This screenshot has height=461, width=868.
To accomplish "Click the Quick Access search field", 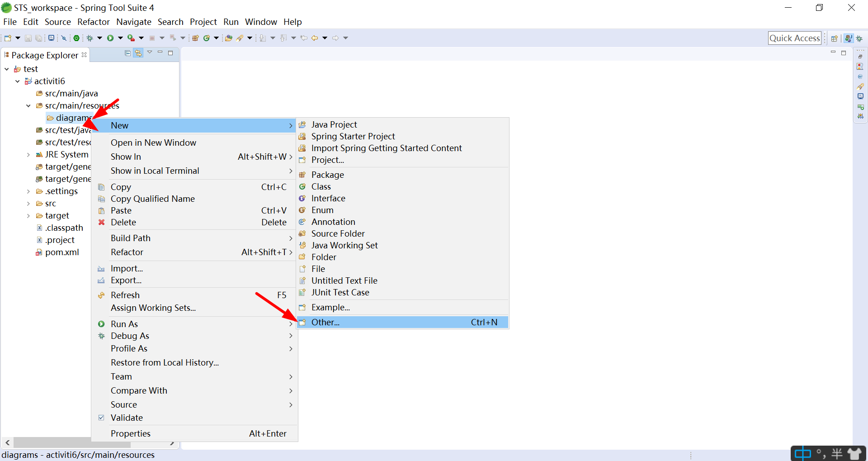I will click(x=795, y=38).
